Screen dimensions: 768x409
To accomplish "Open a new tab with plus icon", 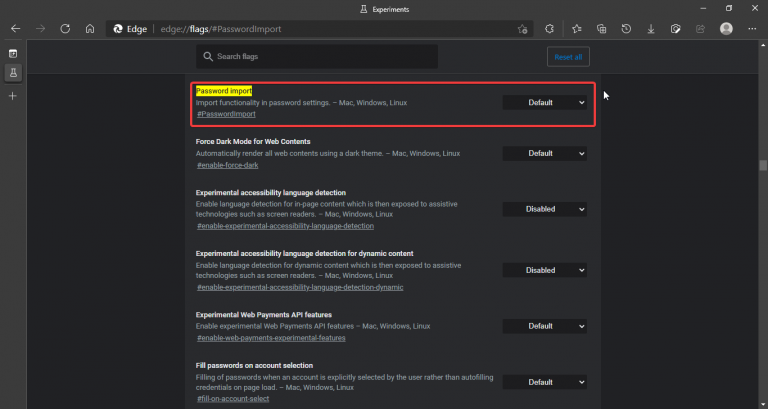I will tap(13, 96).
